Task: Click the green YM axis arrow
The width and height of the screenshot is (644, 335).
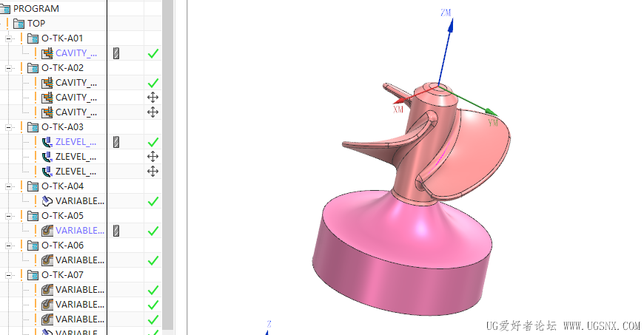Action: point(492,112)
